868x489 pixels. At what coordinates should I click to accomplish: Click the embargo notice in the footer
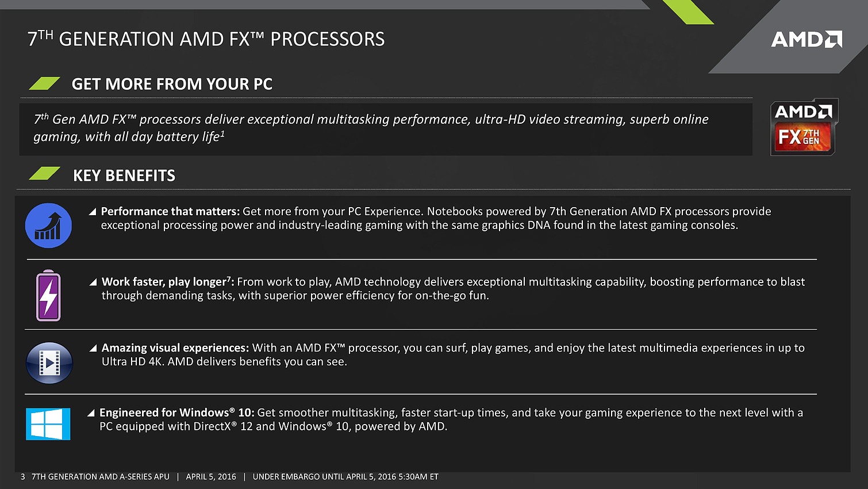pos(345,476)
